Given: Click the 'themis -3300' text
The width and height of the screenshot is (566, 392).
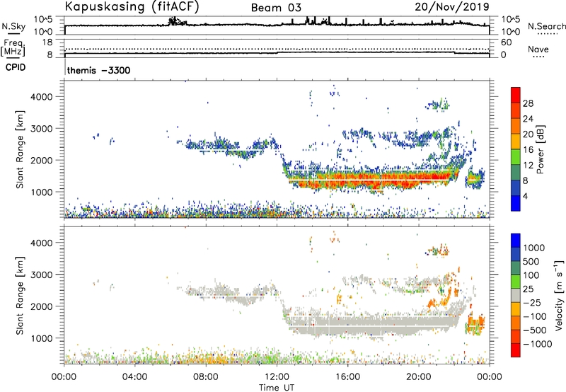Looking at the screenshot, I should pyautogui.click(x=98, y=70).
